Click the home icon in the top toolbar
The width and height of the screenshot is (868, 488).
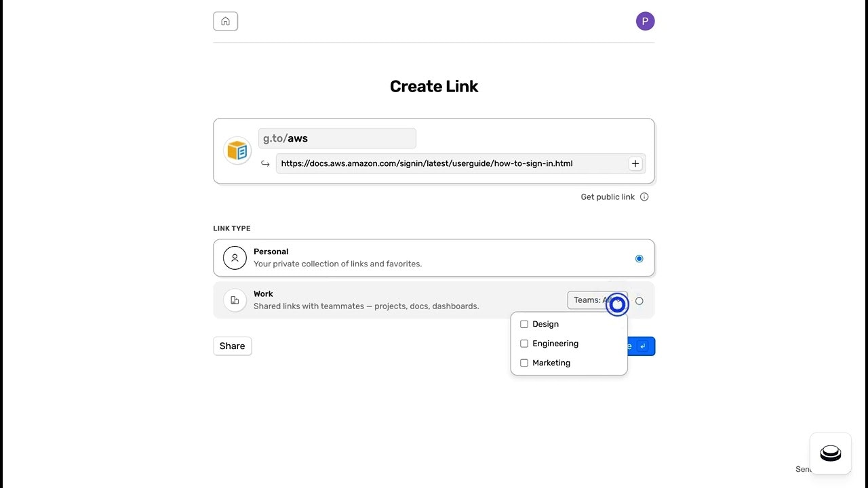[x=225, y=21]
